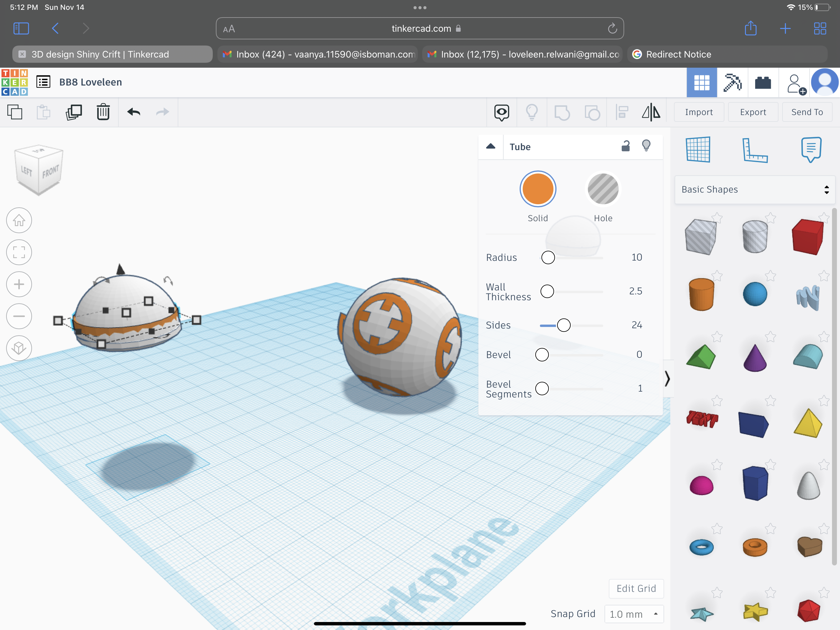Viewport: 840px width, 630px height.
Task: Click the Tinkercad logo
Action: click(15, 82)
